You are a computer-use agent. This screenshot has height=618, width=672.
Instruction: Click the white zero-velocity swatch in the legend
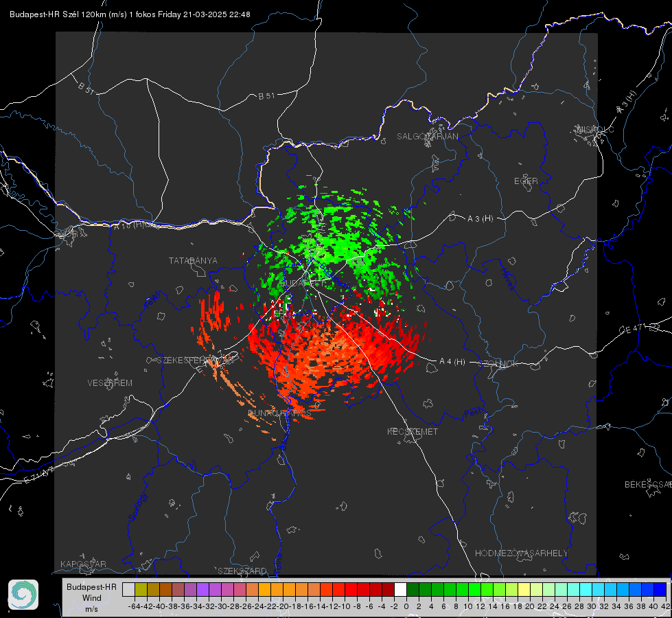400,589
